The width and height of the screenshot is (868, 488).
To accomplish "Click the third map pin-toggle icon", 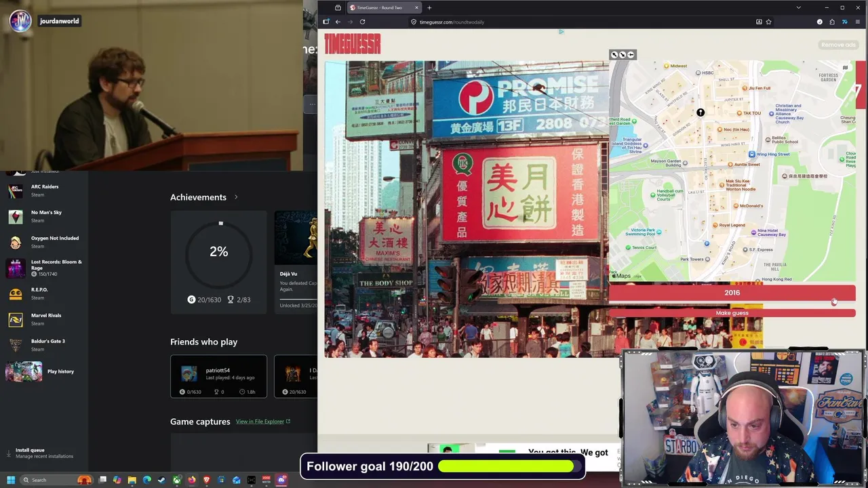I will 631,55.
